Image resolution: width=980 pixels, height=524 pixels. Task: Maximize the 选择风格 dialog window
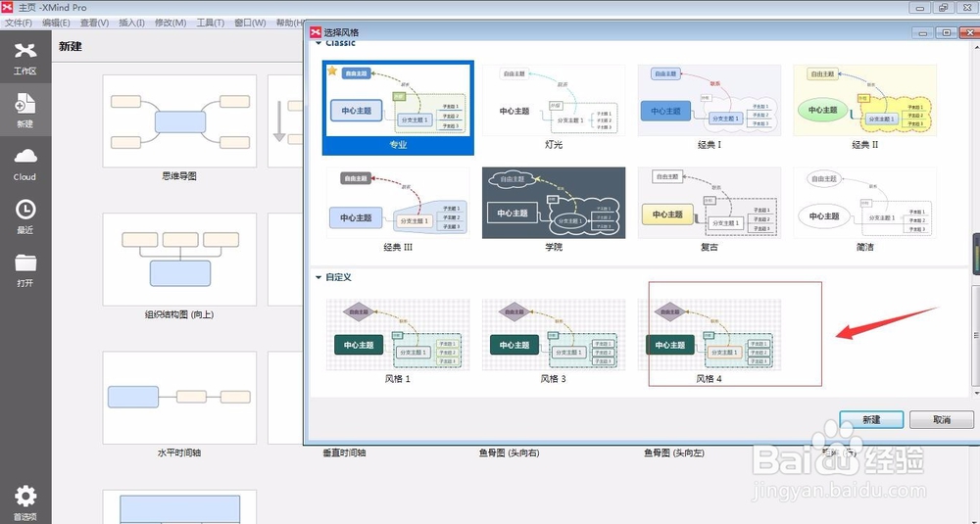(x=947, y=32)
